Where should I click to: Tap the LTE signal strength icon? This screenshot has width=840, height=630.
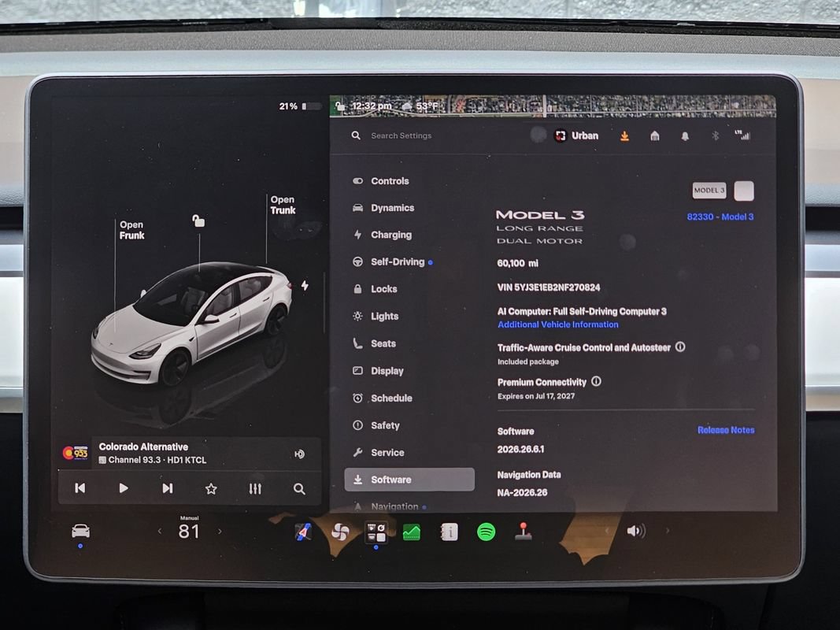pyautogui.click(x=742, y=135)
